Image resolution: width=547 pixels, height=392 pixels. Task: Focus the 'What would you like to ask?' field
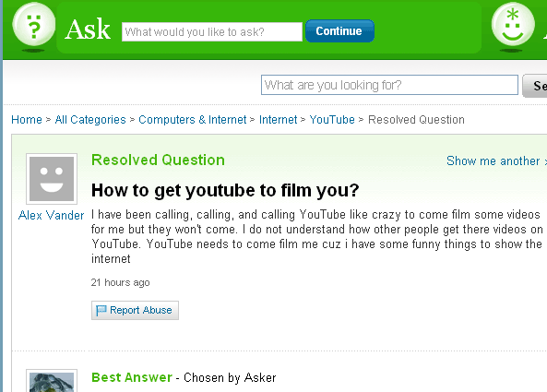(212, 31)
